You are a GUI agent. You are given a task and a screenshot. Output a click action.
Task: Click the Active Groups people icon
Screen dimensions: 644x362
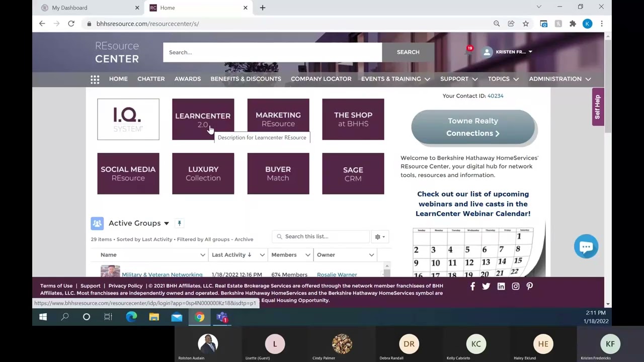[97, 223]
